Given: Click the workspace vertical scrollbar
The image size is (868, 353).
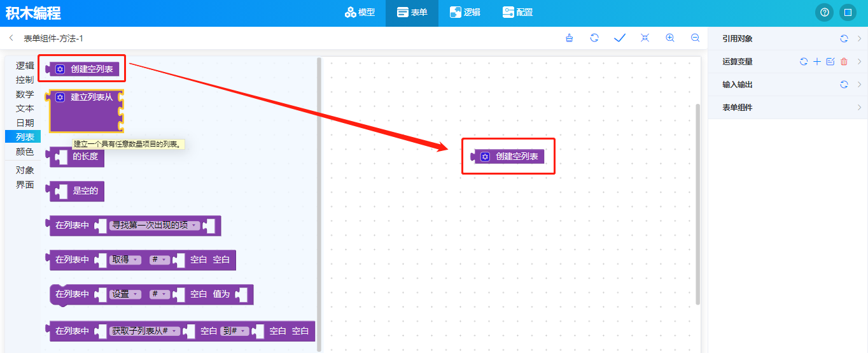Looking at the screenshot, I should coord(697,204).
